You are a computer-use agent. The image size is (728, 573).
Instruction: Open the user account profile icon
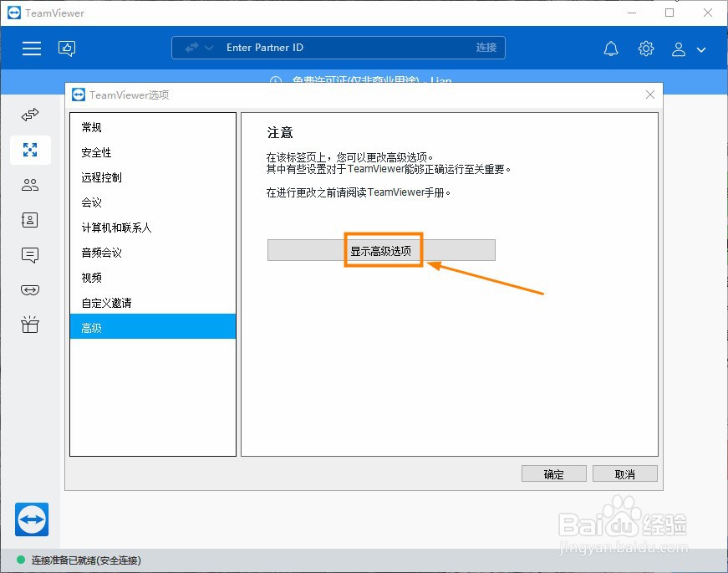pyautogui.click(x=679, y=49)
